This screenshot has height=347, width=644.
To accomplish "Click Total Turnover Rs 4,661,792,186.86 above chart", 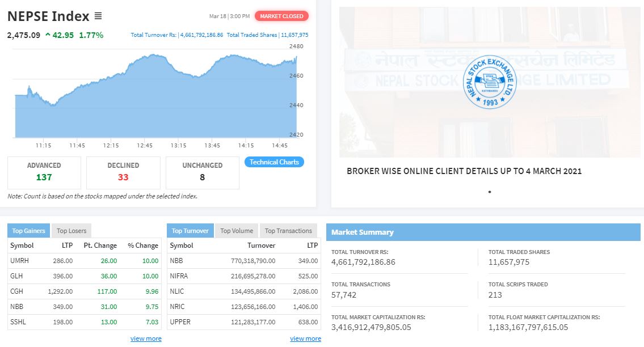I will tap(177, 35).
